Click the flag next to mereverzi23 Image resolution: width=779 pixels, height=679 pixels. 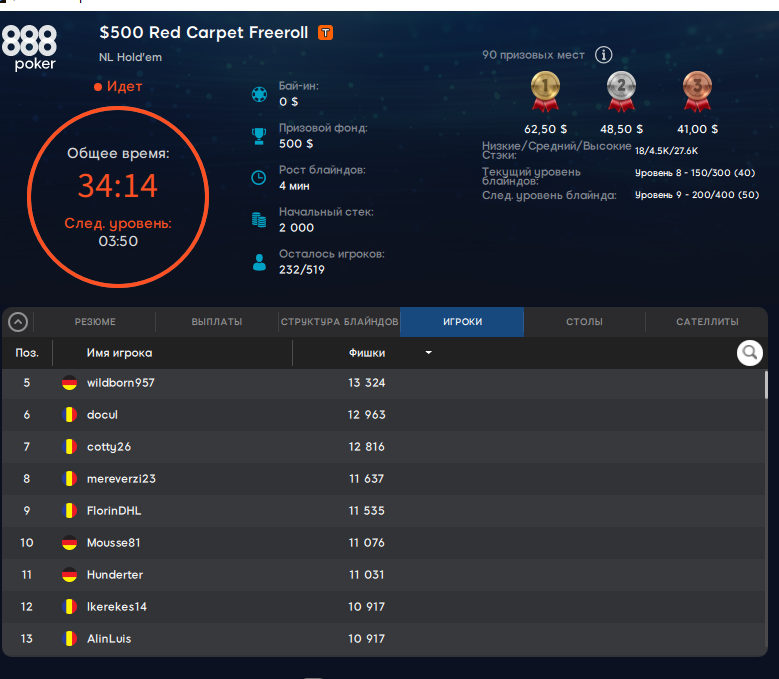pyautogui.click(x=70, y=479)
